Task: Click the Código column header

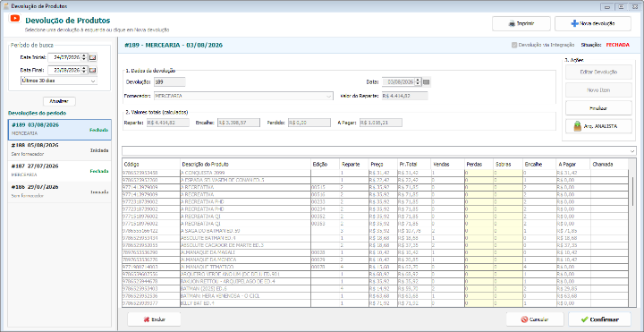Action: (151, 164)
